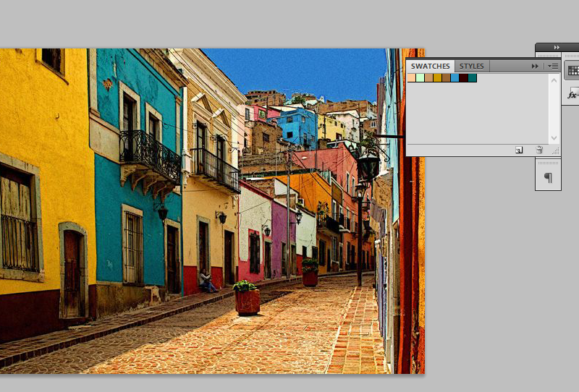This screenshot has height=392, width=579.
Task: Pick the teal swatch
Action: 473,78
